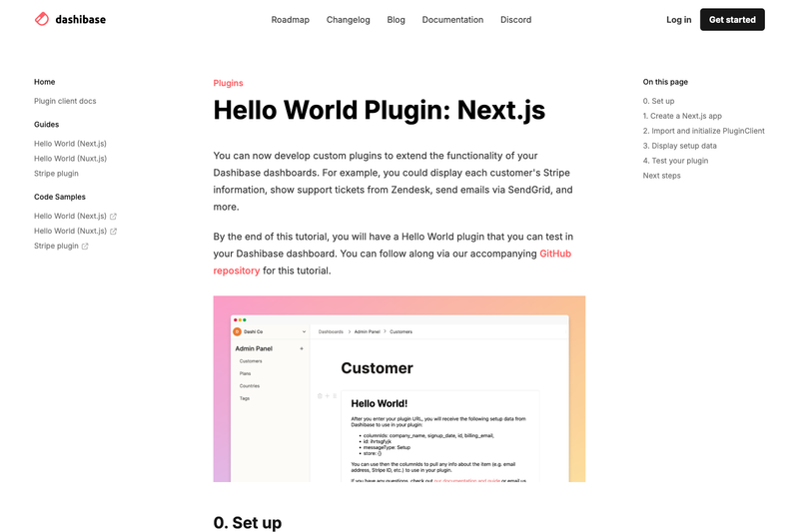Click the dashibase logo icon

click(42, 19)
